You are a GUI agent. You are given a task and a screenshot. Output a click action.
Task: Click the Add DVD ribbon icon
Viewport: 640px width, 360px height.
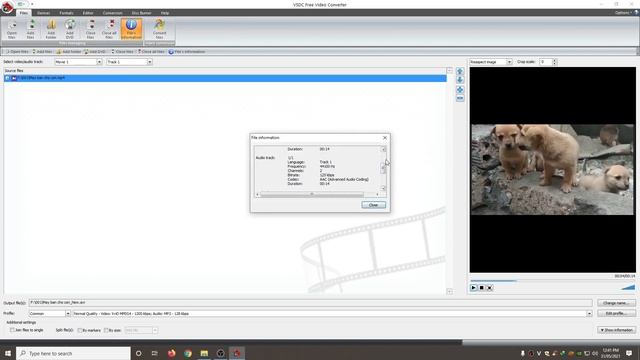(70, 29)
